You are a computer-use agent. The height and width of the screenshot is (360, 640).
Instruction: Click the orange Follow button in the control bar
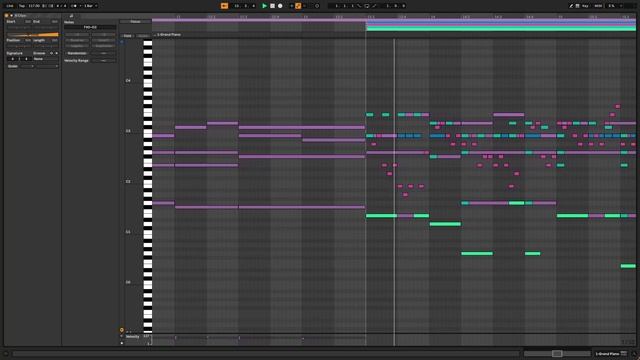click(x=224, y=6)
